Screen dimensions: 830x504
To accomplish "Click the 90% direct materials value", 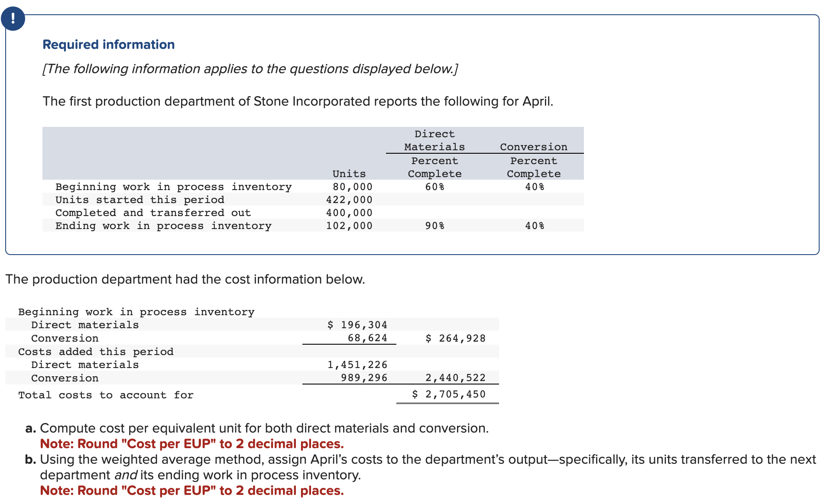I will click(x=434, y=226).
